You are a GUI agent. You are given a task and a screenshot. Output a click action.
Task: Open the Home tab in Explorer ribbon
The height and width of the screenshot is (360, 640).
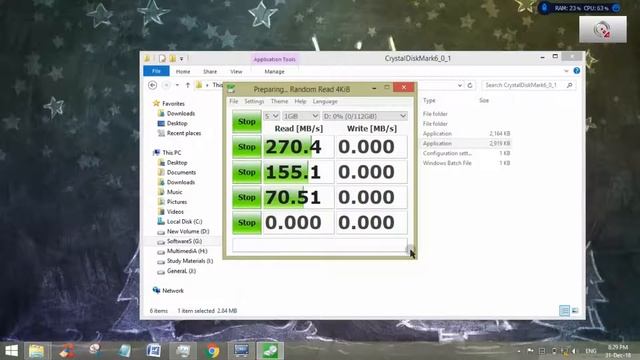[x=183, y=71]
